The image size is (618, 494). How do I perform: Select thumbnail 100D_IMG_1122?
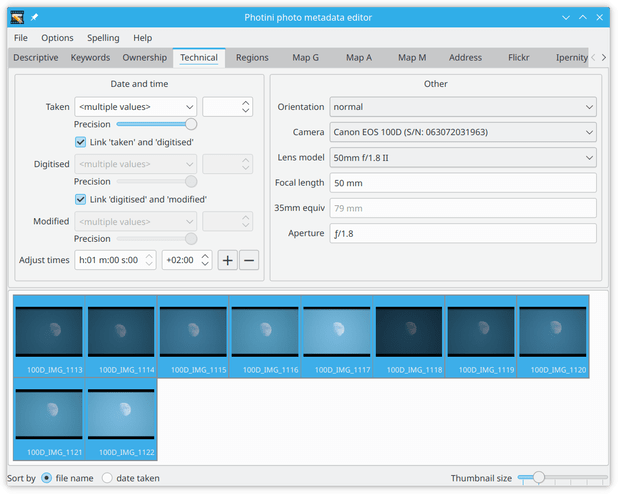(x=121, y=419)
